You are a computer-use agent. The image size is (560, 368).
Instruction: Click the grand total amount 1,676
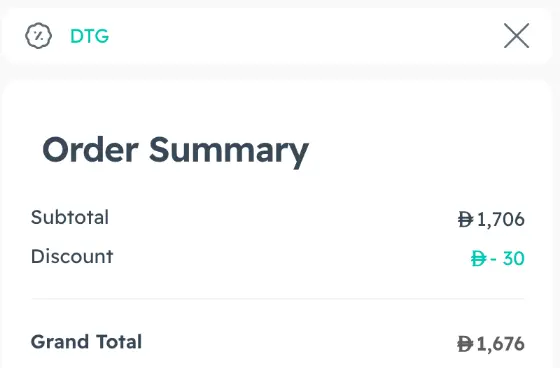tap(500, 344)
